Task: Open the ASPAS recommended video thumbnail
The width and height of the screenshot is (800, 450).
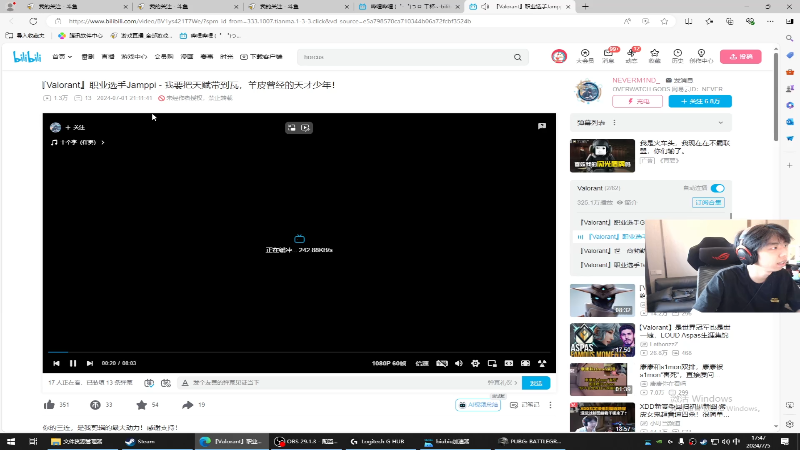Action: pyautogui.click(x=603, y=340)
